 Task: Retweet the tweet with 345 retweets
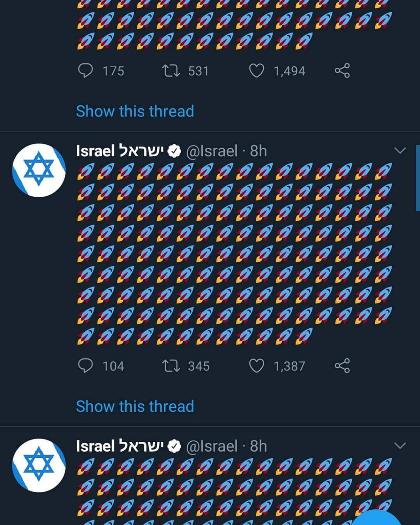point(171,365)
